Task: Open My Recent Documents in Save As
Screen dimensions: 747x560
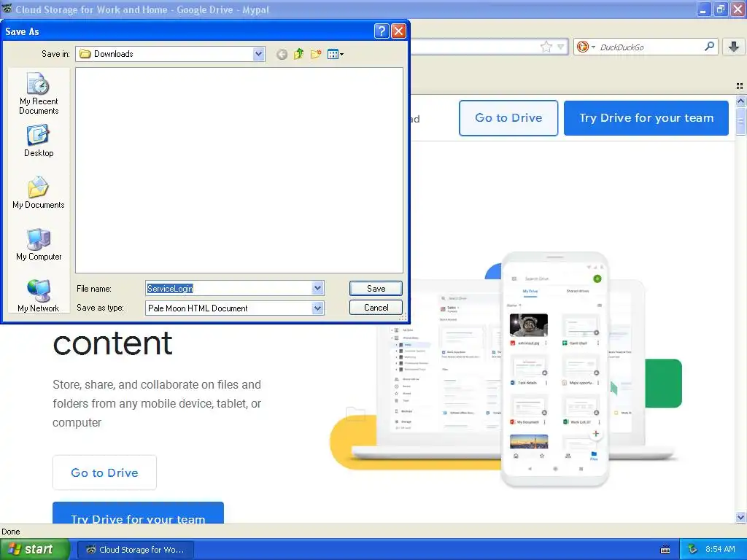Action: pos(39,94)
